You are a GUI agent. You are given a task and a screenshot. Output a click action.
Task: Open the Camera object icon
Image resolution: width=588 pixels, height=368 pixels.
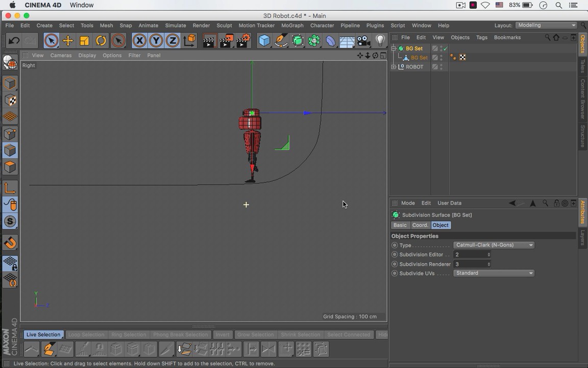pos(363,41)
